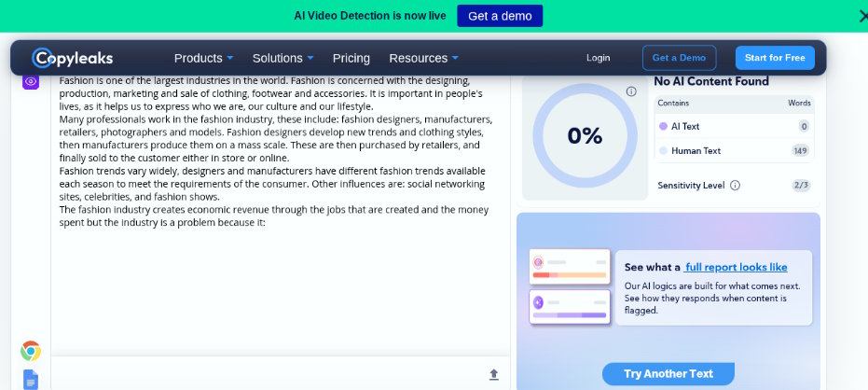
Task: Click the AI Text word count 0
Action: 804,126
